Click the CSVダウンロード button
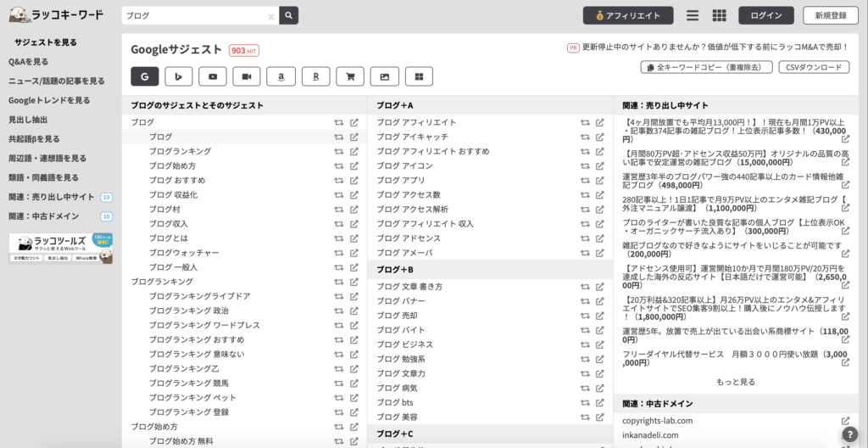The width and height of the screenshot is (868, 448). click(814, 67)
